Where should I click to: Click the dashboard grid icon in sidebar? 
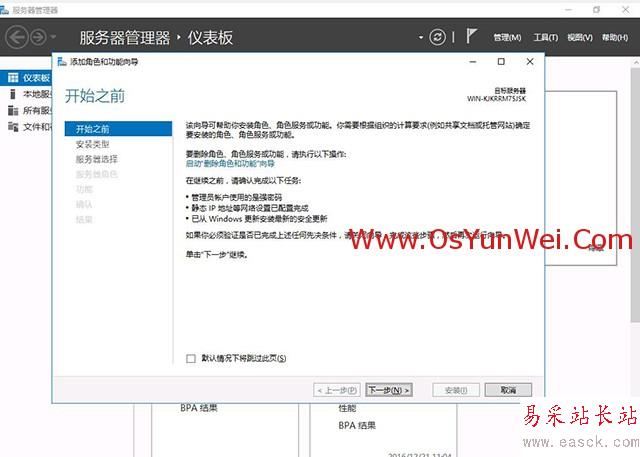[13, 78]
